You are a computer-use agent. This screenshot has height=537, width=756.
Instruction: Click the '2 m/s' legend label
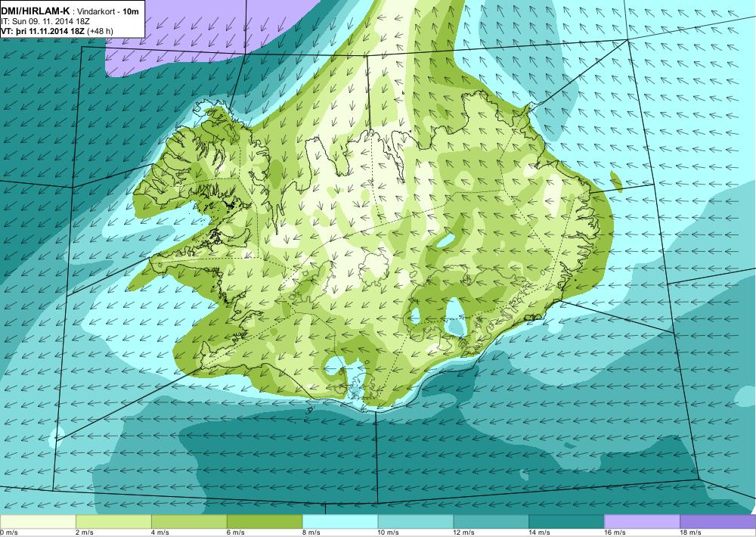point(85,532)
